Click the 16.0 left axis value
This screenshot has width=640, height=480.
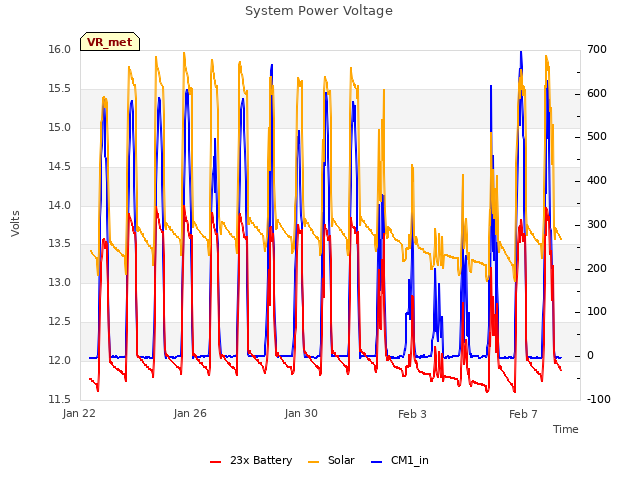(x=60, y=49)
